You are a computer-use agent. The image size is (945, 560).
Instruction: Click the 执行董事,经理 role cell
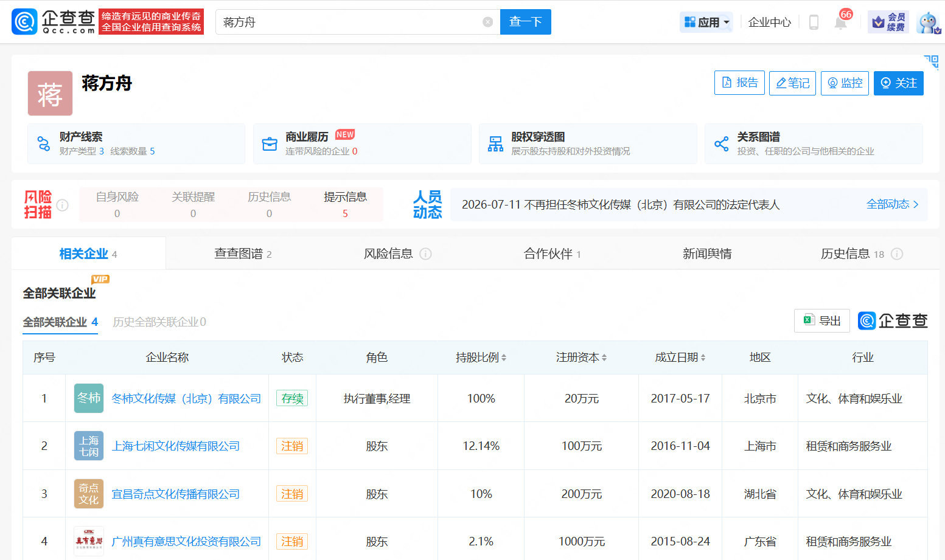377,398
